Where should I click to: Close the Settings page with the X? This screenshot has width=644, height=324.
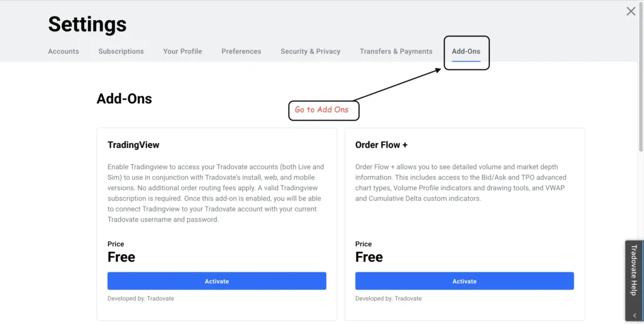coord(631,11)
